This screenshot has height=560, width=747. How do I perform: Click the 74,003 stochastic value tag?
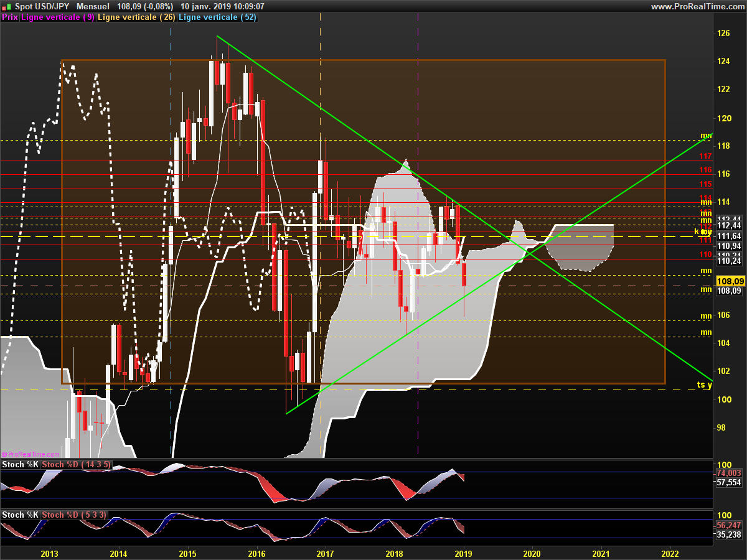click(729, 474)
